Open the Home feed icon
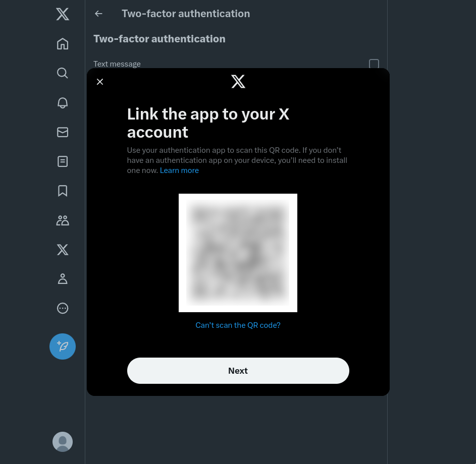476x464 pixels. (63, 43)
